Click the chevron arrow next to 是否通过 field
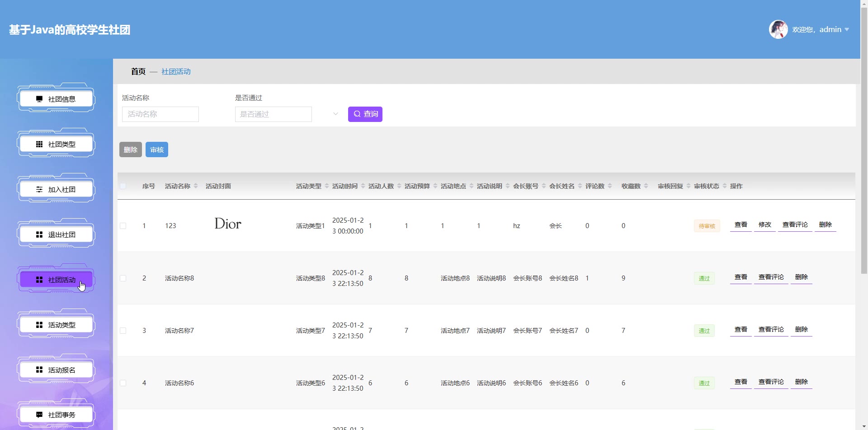The height and width of the screenshot is (430, 868). [335, 114]
